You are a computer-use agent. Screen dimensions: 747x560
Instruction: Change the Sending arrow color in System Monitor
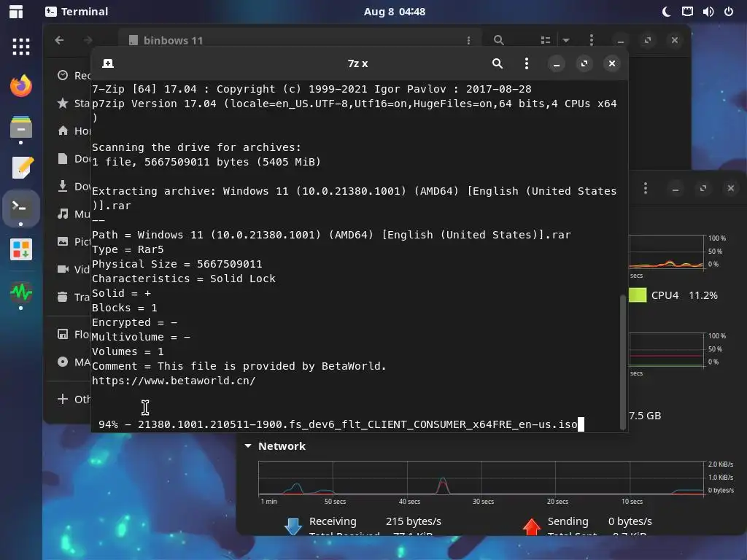[x=532, y=526]
